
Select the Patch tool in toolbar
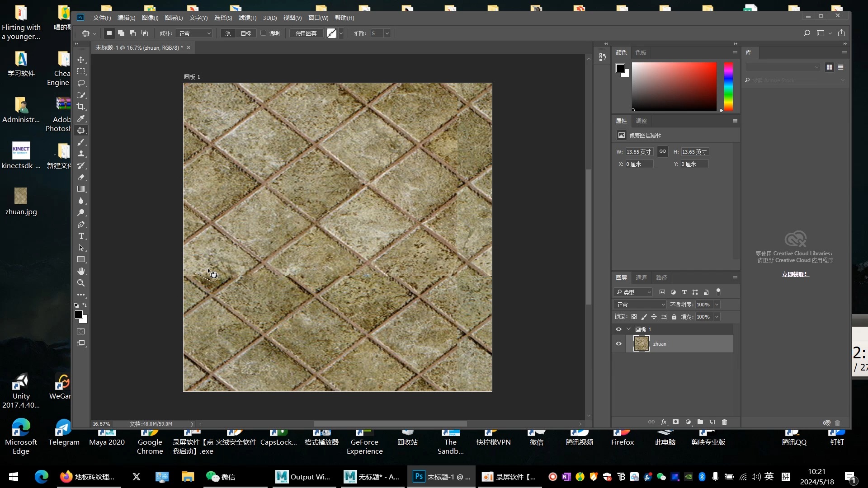coord(81,130)
